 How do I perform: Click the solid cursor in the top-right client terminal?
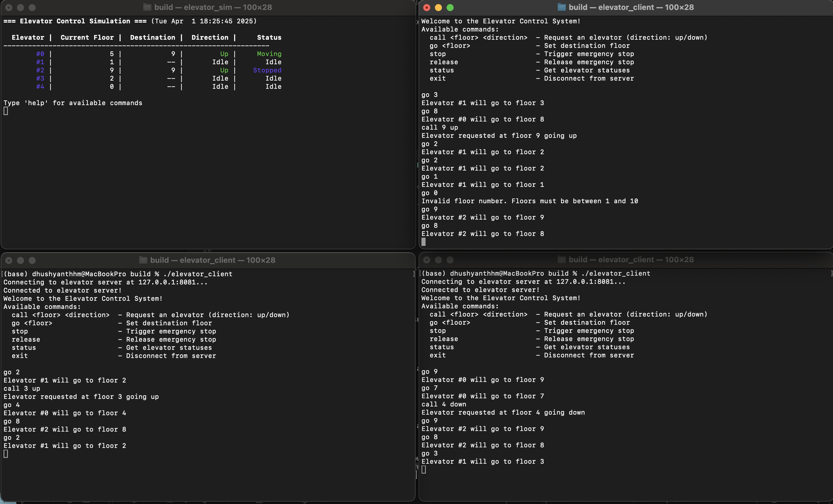click(424, 242)
